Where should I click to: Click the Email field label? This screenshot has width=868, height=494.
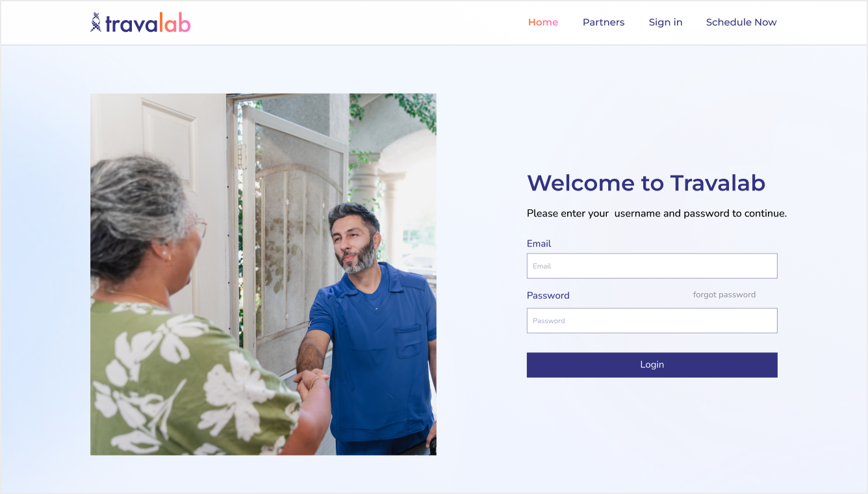pyautogui.click(x=539, y=244)
